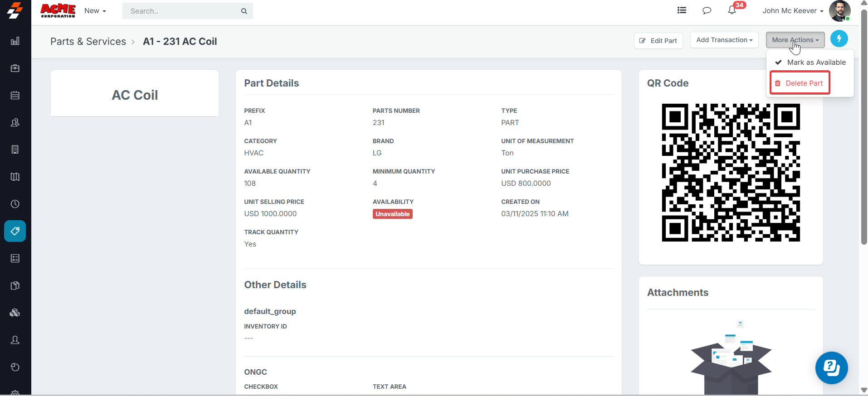Click the Edit Part button
868x396 pixels.
pyautogui.click(x=658, y=41)
